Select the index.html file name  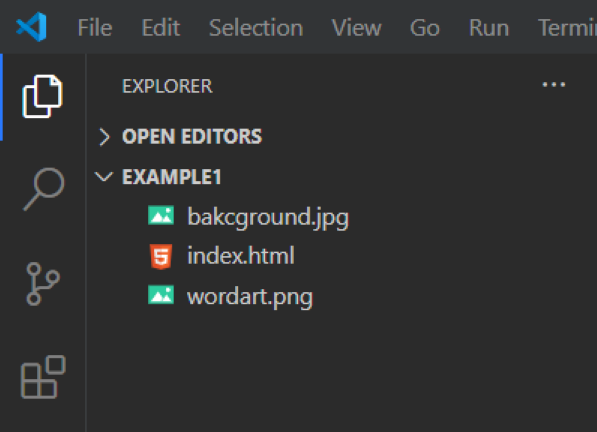point(241,255)
